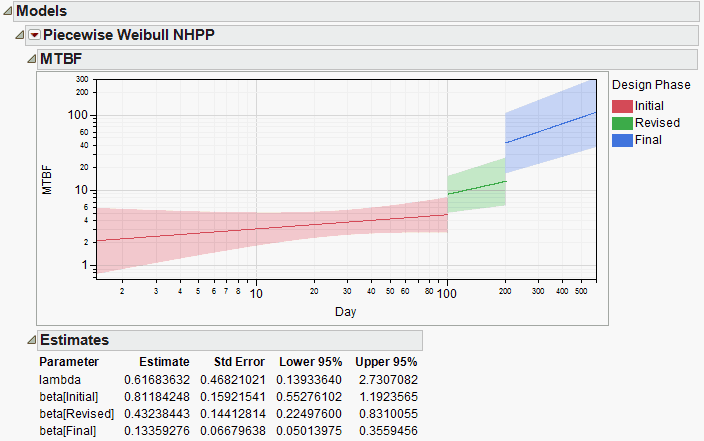Click the green Revised phase MTBF line
This screenshot has height=441, width=704.
click(477, 188)
